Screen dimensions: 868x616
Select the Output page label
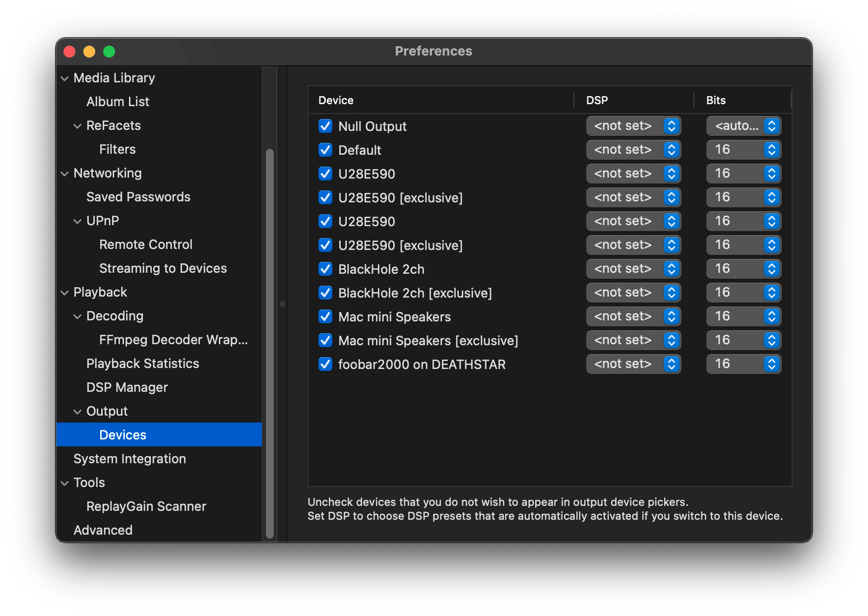107,411
